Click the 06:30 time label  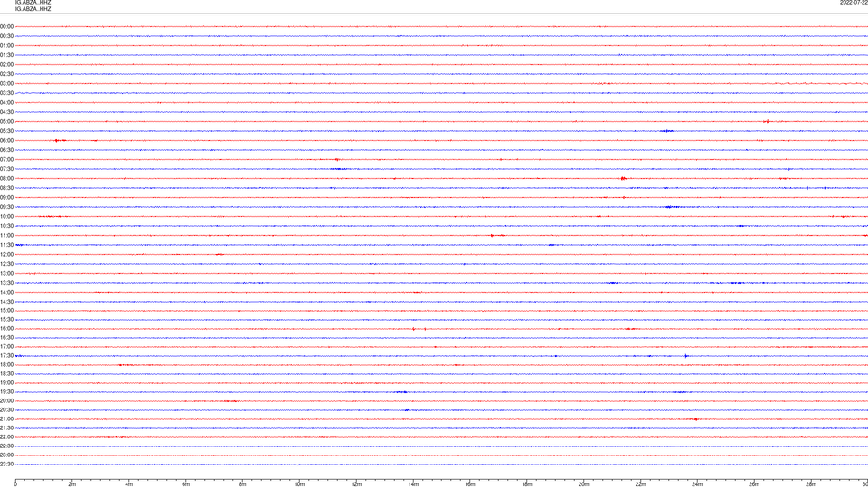coord(6,150)
